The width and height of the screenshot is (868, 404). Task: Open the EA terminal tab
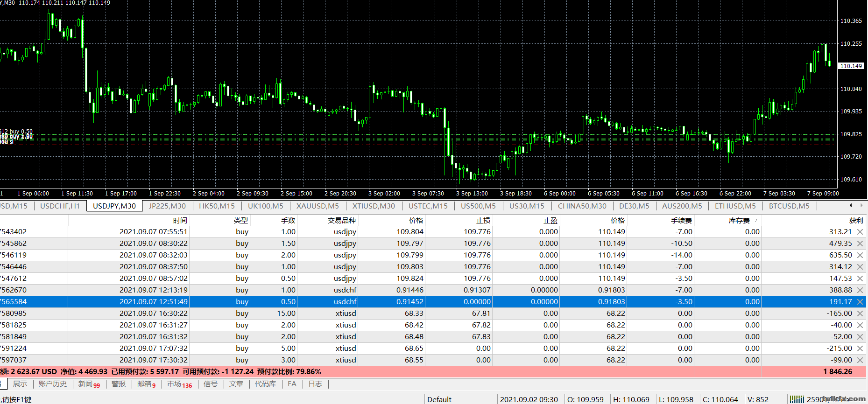click(x=292, y=384)
